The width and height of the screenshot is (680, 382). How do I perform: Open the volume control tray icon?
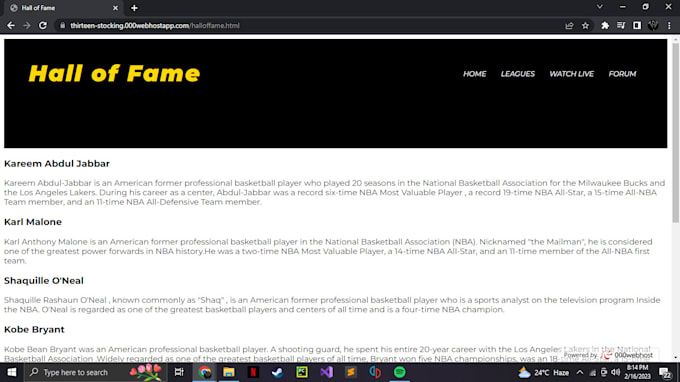tap(615, 372)
